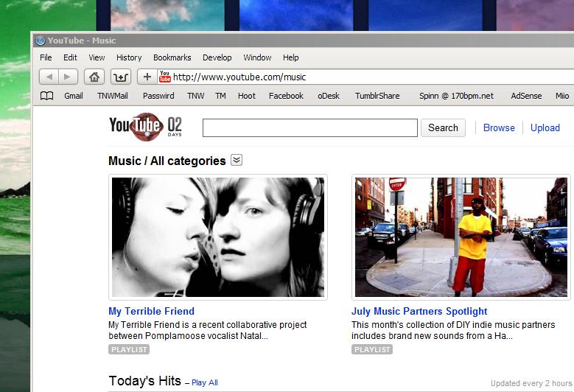This screenshot has height=392, width=574.
Task: Click the Browse link
Action: click(x=499, y=127)
